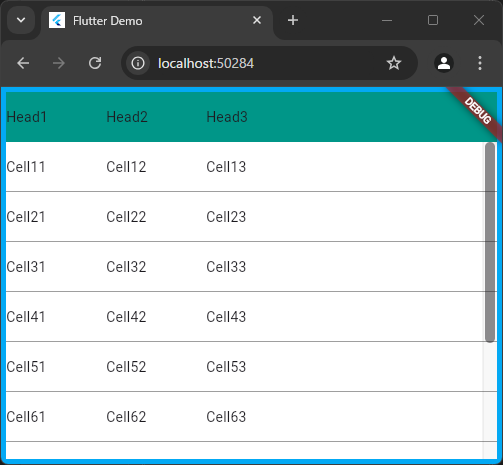Click the Head1 column header
The width and height of the screenshot is (503, 465).
point(26,117)
